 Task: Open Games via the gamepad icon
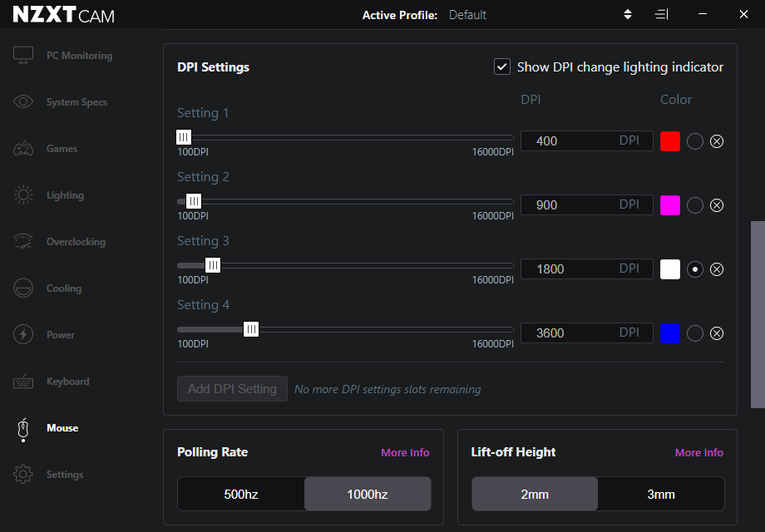23,148
